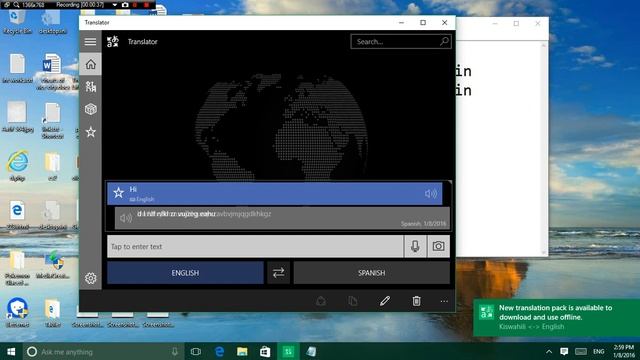Swap the source and target languages
This screenshot has width=640, height=360.
tap(278, 273)
